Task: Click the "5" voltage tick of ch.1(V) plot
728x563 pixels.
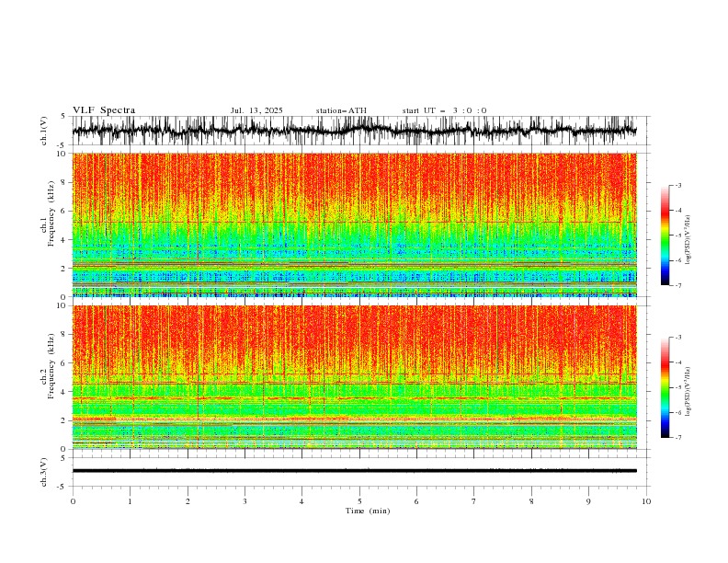Action: (x=63, y=117)
